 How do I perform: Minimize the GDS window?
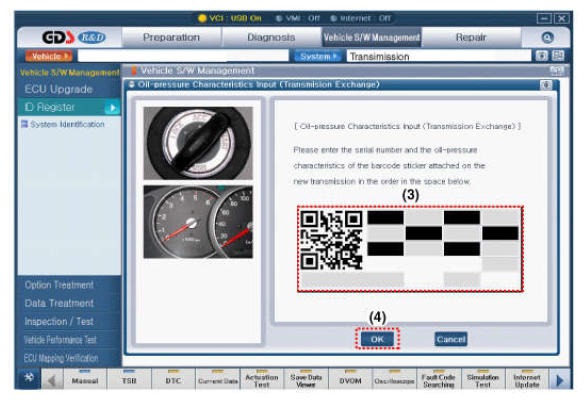click(x=544, y=18)
